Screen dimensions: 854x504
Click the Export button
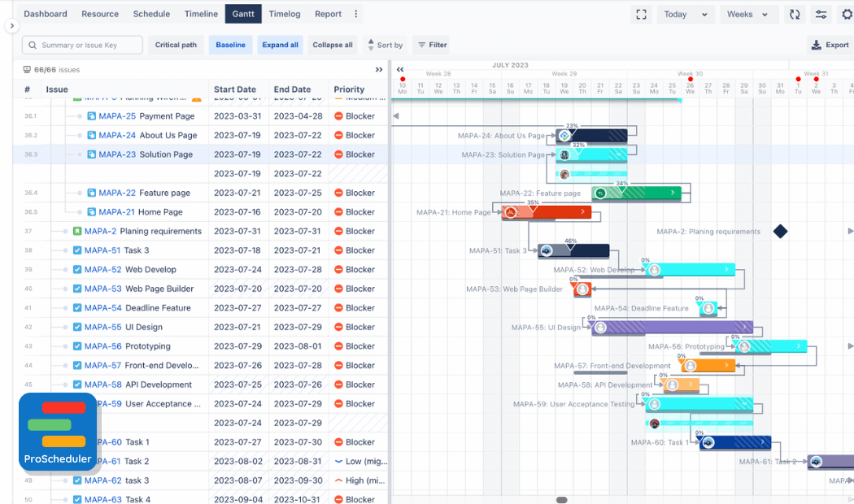click(830, 45)
